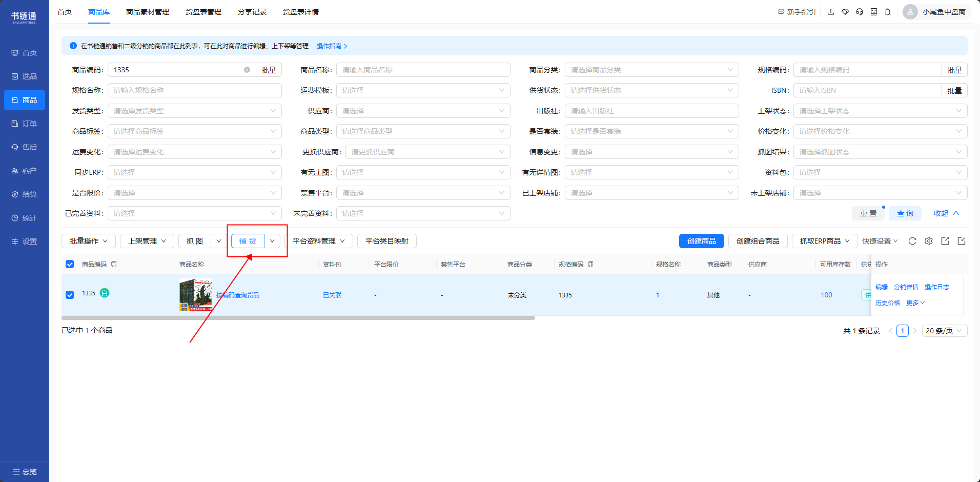The height and width of the screenshot is (482, 980).
Task: Click the export icon beside the gear
Action: click(x=945, y=241)
